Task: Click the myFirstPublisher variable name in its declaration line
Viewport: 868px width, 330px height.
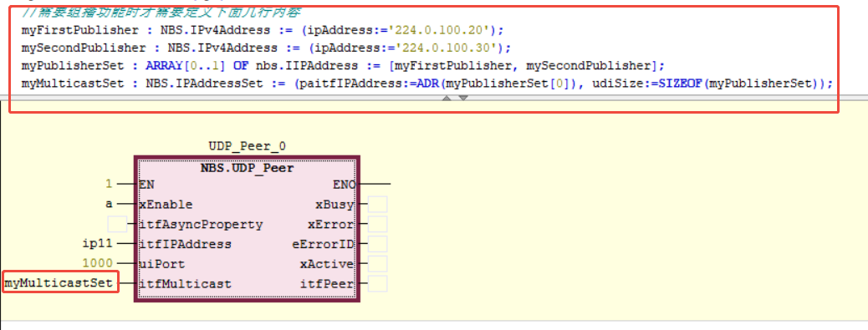Action: (79, 30)
